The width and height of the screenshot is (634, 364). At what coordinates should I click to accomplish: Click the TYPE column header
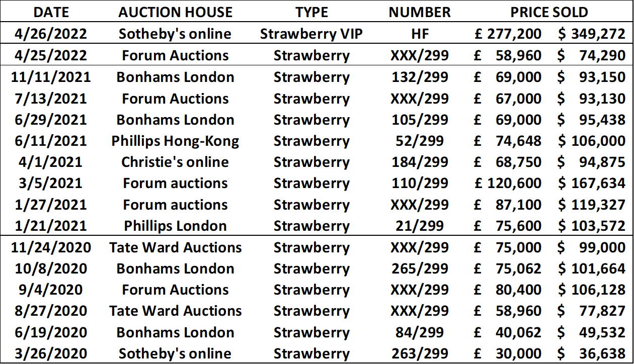tap(311, 12)
